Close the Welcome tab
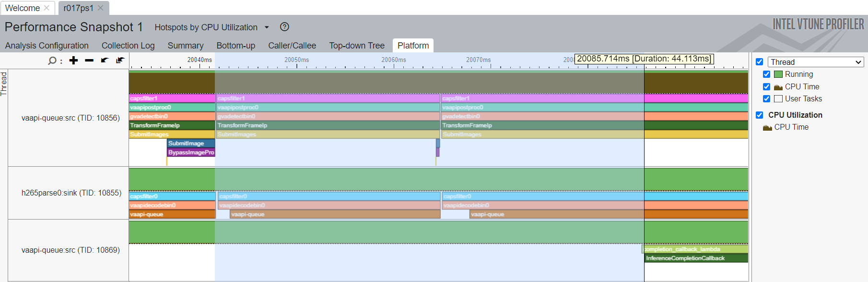 click(x=47, y=8)
